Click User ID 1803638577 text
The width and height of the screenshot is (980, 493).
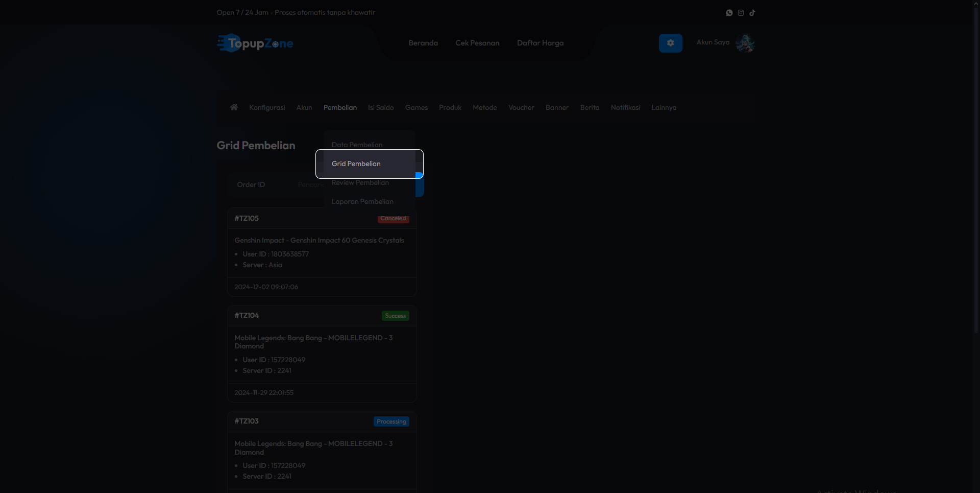coord(276,254)
